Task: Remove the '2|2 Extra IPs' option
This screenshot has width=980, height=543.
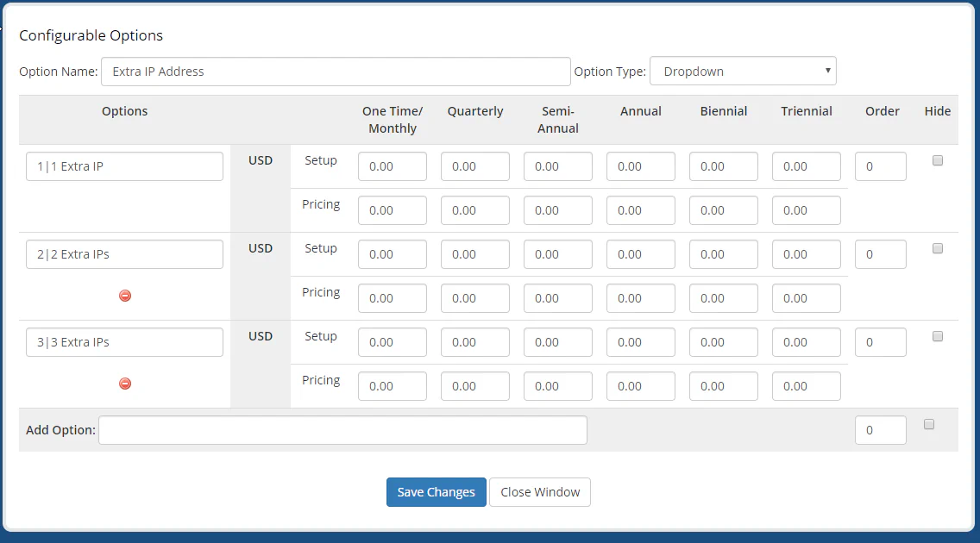Action: point(125,296)
